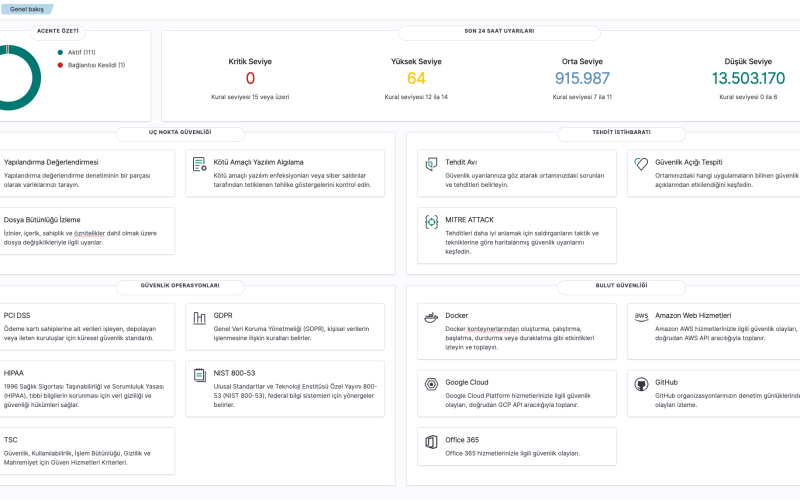Image resolution: width=800 pixels, height=500 pixels.
Task: Click the GDPR module icon
Action: (x=199, y=318)
